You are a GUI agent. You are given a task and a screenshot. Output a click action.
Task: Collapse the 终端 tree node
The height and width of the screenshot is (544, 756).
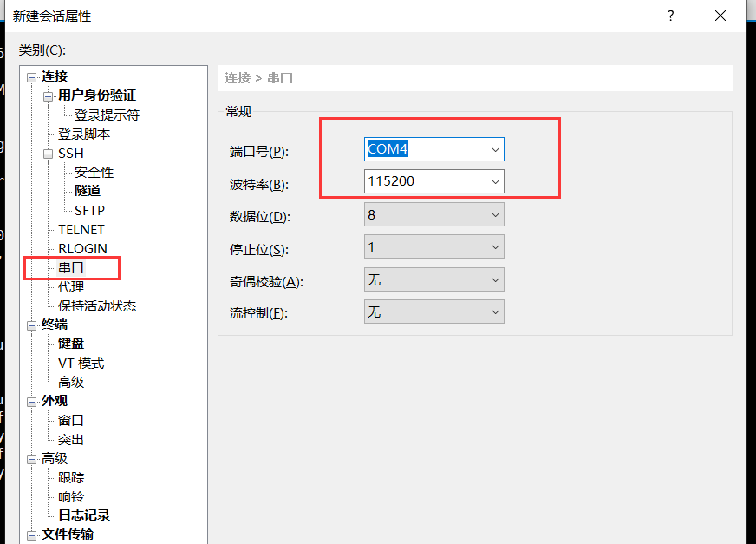pos(32,324)
